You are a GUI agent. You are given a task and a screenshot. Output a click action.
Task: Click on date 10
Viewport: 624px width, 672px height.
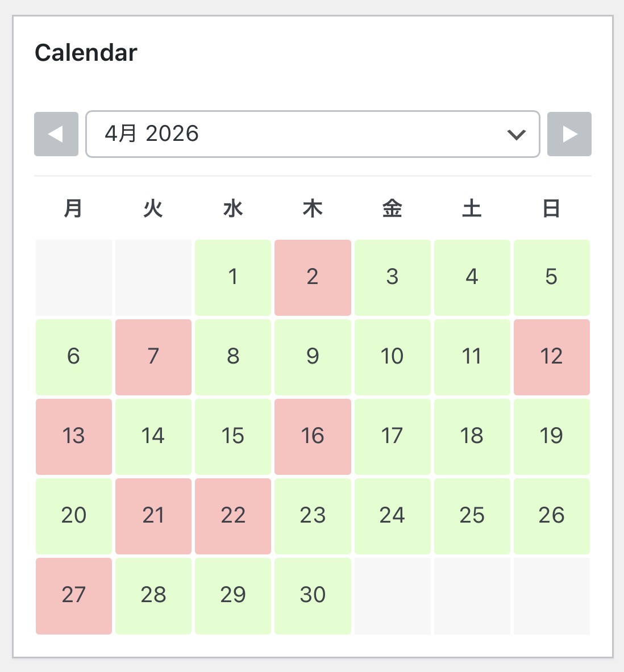click(392, 357)
